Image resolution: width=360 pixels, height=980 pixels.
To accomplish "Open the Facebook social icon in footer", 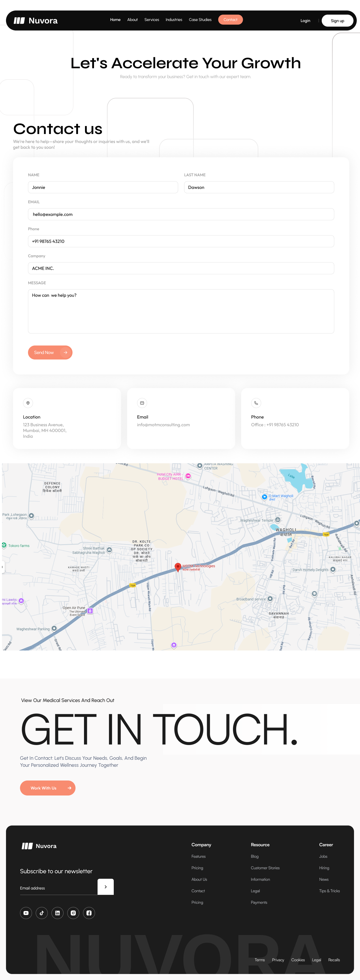I will [89, 913].
